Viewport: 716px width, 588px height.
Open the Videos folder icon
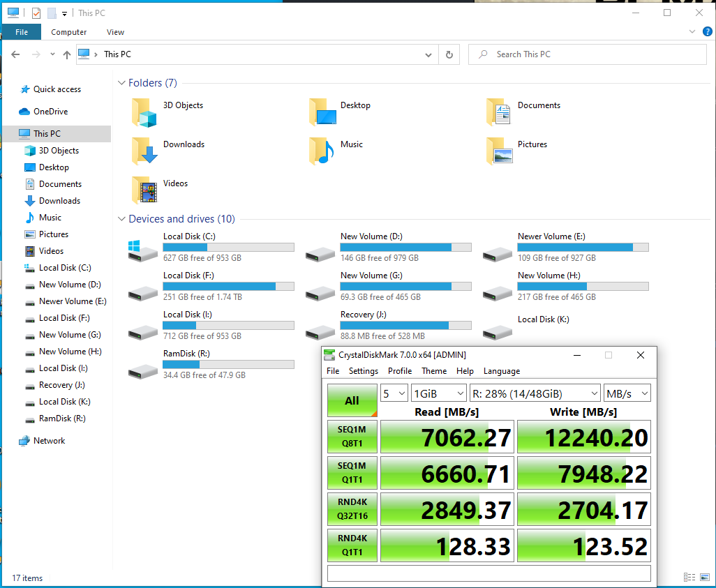144,190
